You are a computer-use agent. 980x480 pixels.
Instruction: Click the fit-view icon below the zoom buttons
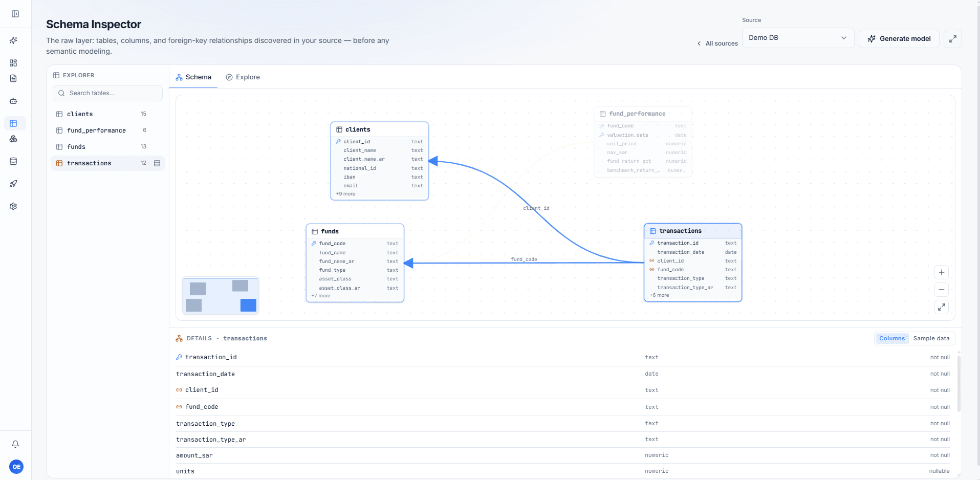click(942, 307)
